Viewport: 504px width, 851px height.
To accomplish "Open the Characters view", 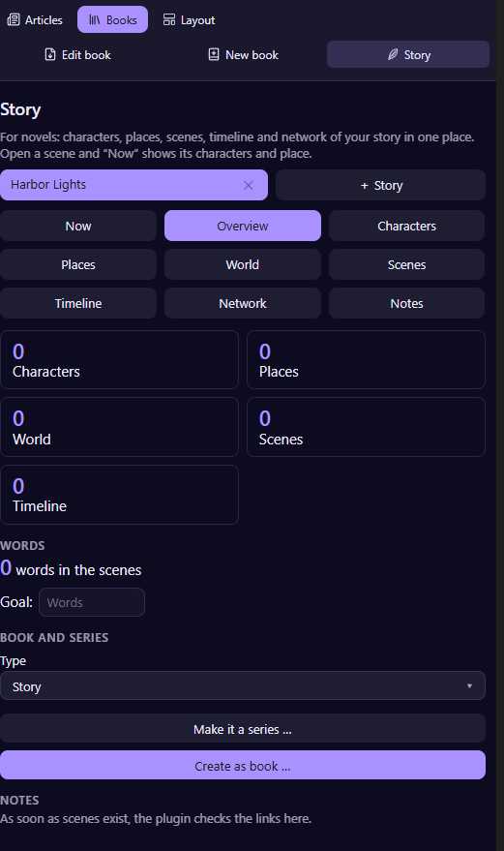I will click(x=407, y=226).
